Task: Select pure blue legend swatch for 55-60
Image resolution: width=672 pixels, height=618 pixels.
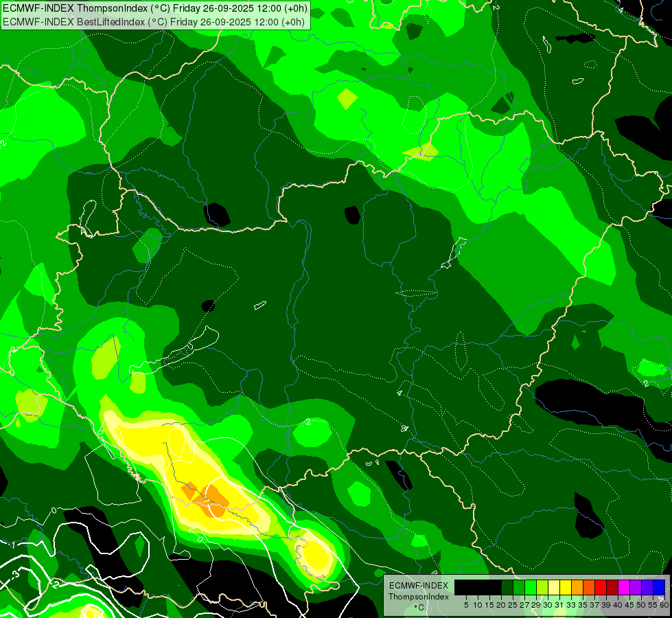Action: 659,587
